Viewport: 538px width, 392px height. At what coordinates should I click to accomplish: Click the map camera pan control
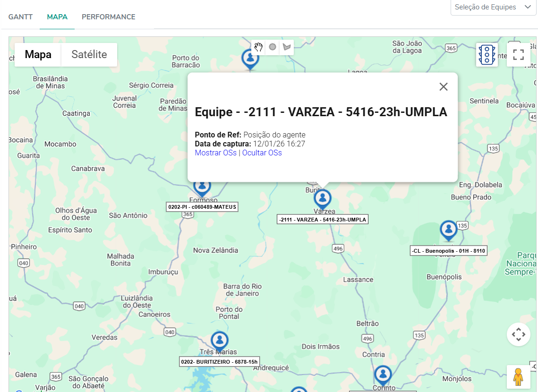tap(518, 334)
